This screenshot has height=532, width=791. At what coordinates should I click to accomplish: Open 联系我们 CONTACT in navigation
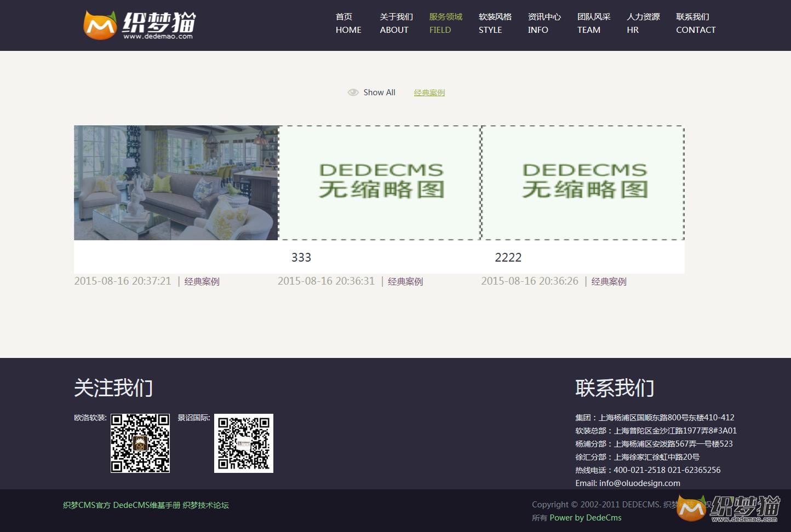pyautogui.click(x=696, y=24)
